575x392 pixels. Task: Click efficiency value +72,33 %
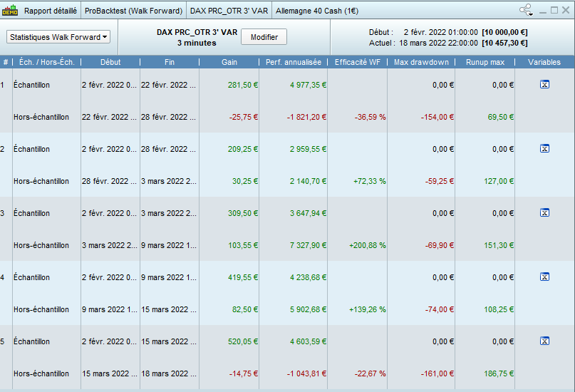click(370, 181)
